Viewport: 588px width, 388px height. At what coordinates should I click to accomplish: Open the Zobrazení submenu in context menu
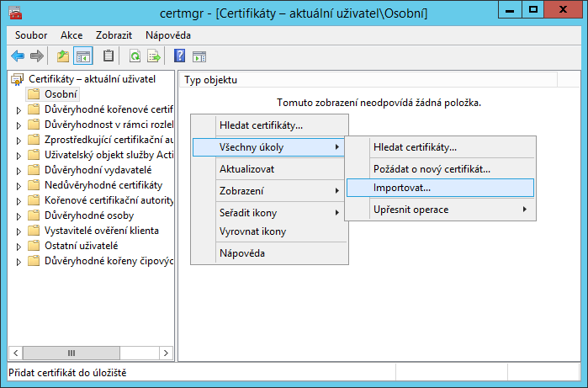click(x=269, y=191)
